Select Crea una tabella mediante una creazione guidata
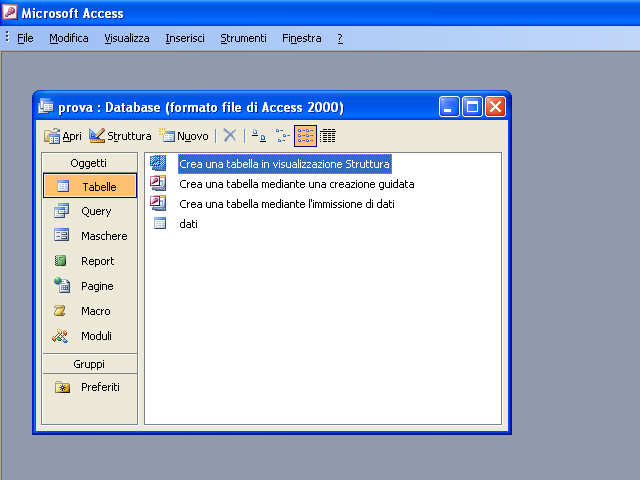The width and height of the screenshot is (640, 480). (297, 184)
